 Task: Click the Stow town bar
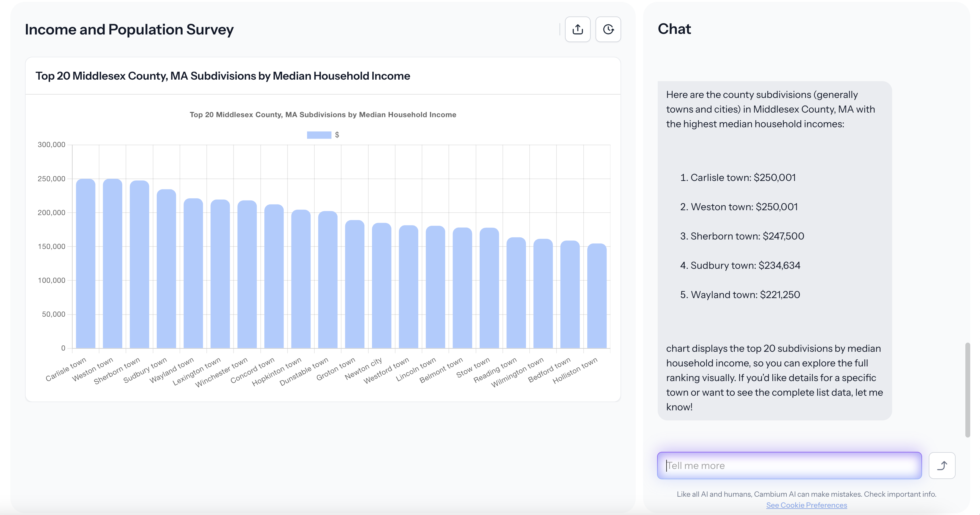tap(489, 288)
